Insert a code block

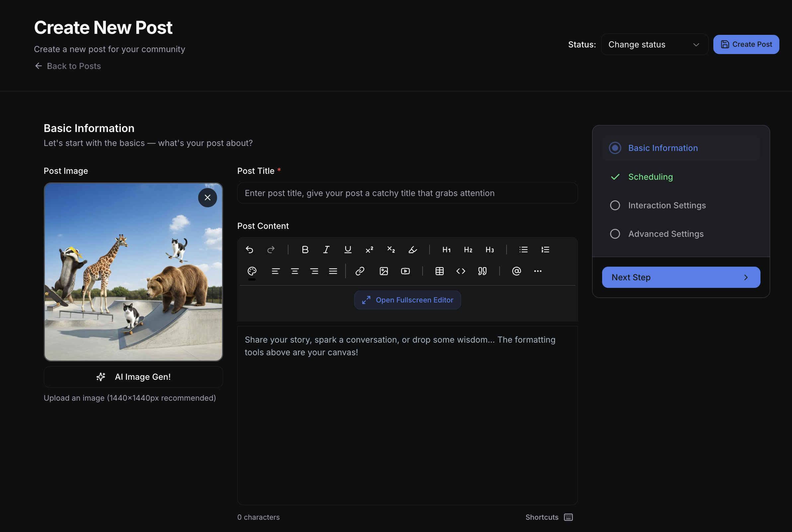461,271
